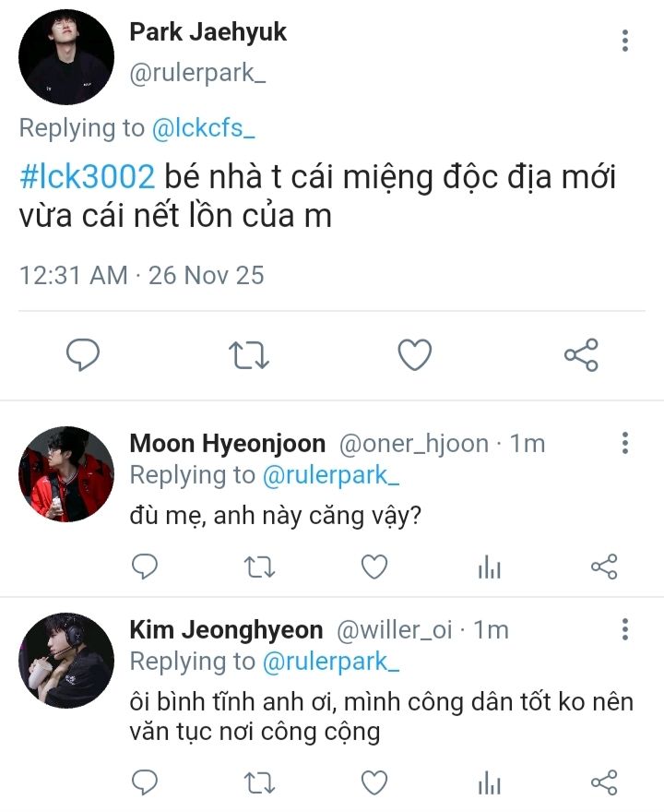Share Park Jaehyuk's main tweet
This screenshot has height=812, width=664.
coord(581,354)
